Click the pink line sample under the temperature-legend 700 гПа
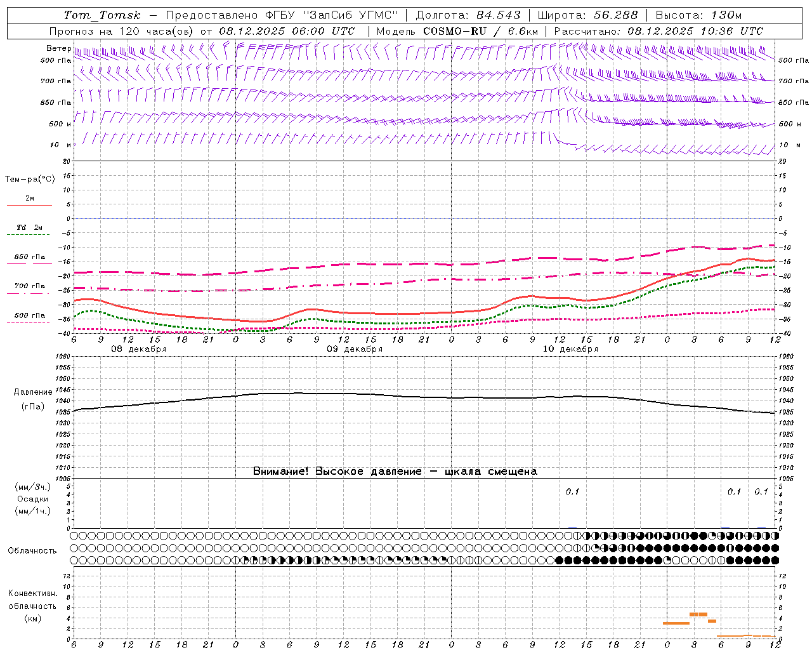 29,293
